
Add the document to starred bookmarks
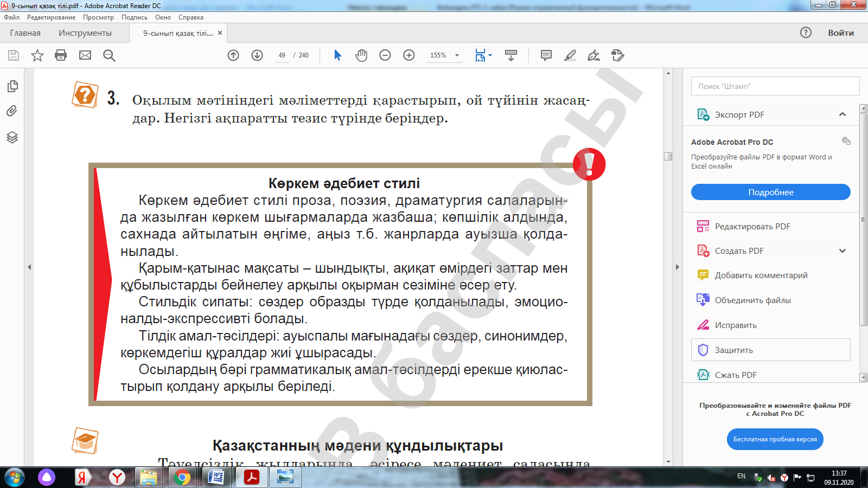click(37, 55)
